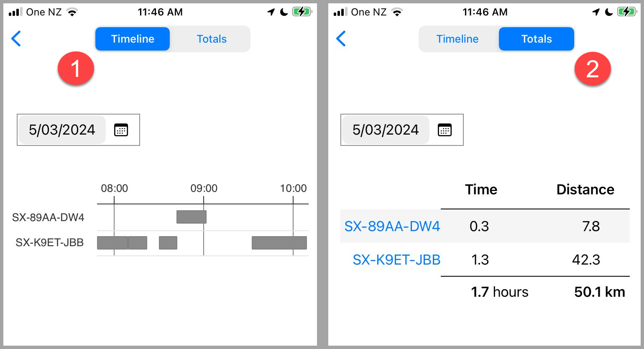The height and width of the screenshot is (349, 644).
Task: Switch to the Timeline tab on the right screen
Action: click(457, 39)
